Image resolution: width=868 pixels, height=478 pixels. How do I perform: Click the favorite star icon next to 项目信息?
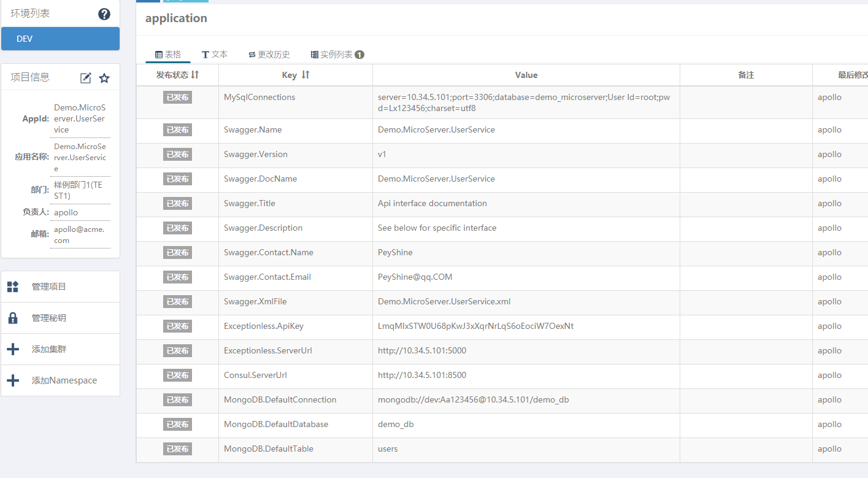coord(104,78)
